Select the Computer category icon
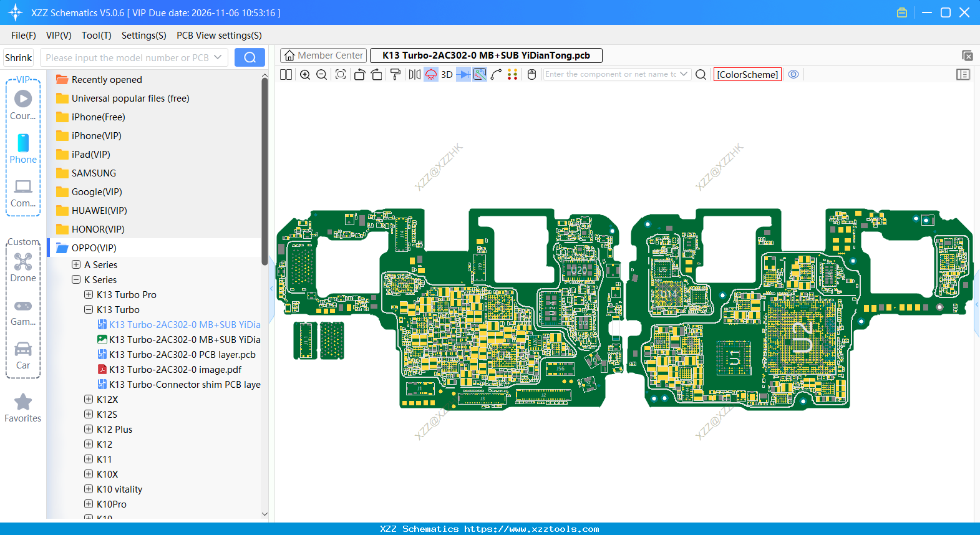 23,193
